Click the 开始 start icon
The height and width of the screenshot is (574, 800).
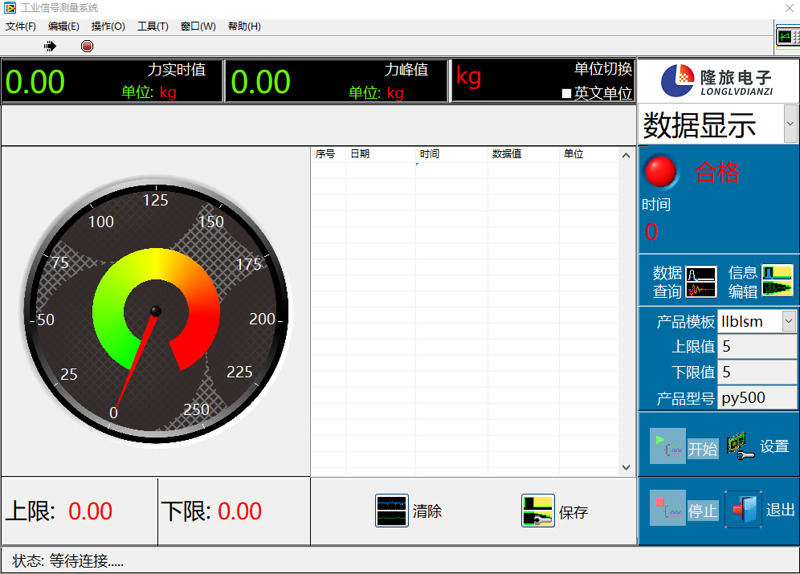point(667,446)
